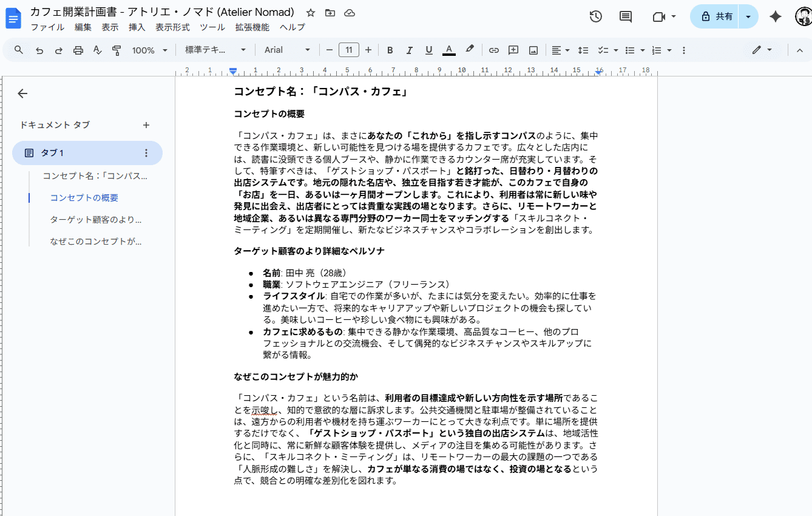Jump to ターゲット顧客 outline heading

(95, 220)
